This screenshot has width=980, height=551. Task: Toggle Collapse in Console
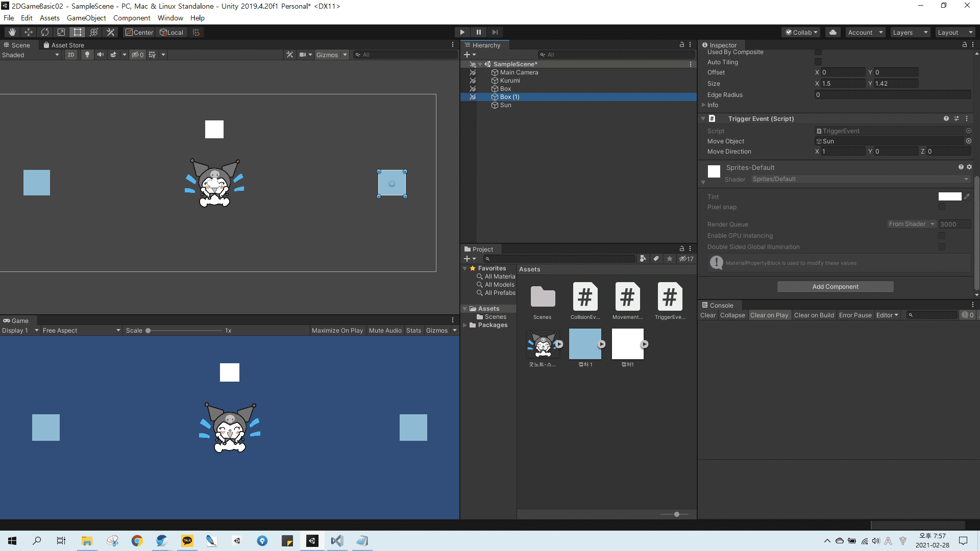coord(732,315)
